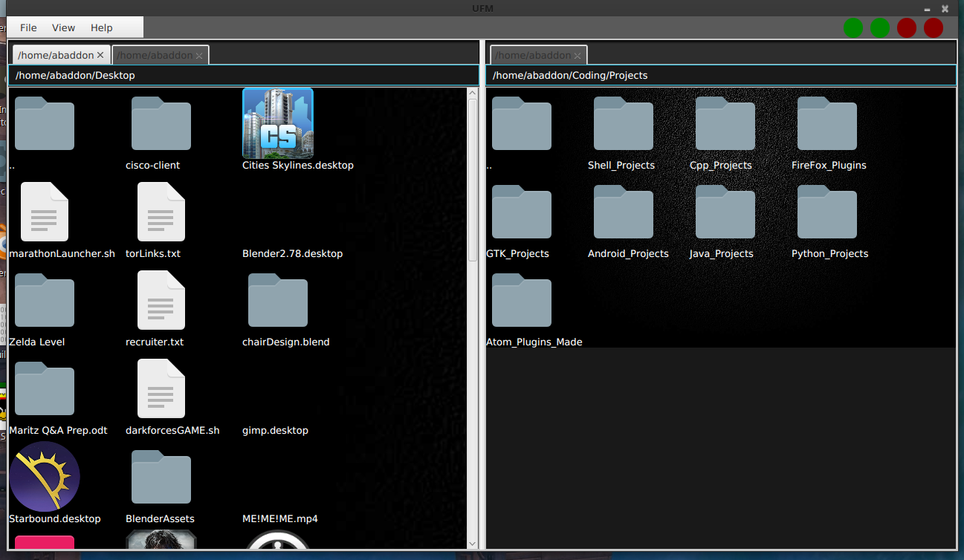964x560 pixels.
Task: Click the left pane path field
Action: 243,75
